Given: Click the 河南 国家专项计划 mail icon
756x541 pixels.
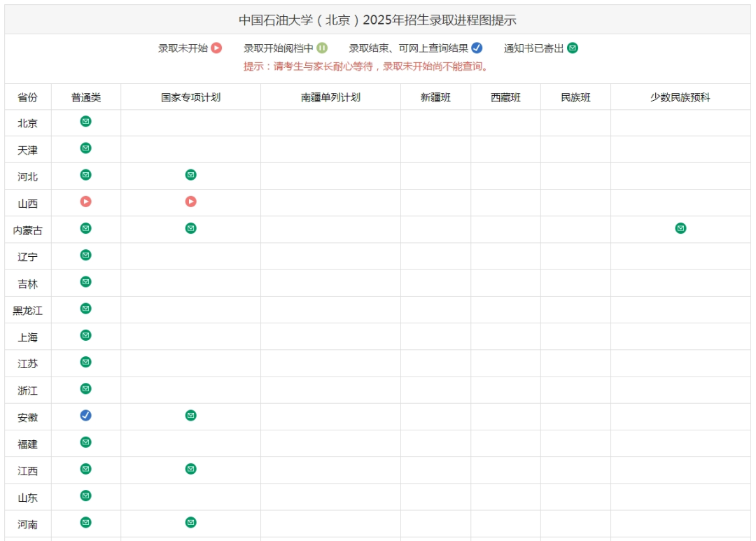Looking at the screenshot, I should (191, 522).
